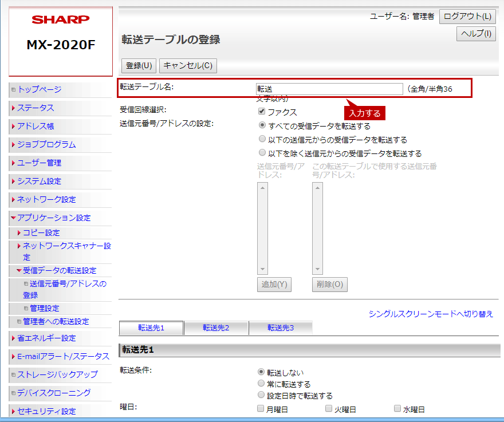This screenshot has height=422, width=504.
Task: Switch to the 転送先3 tab
Action: (281, 328)
